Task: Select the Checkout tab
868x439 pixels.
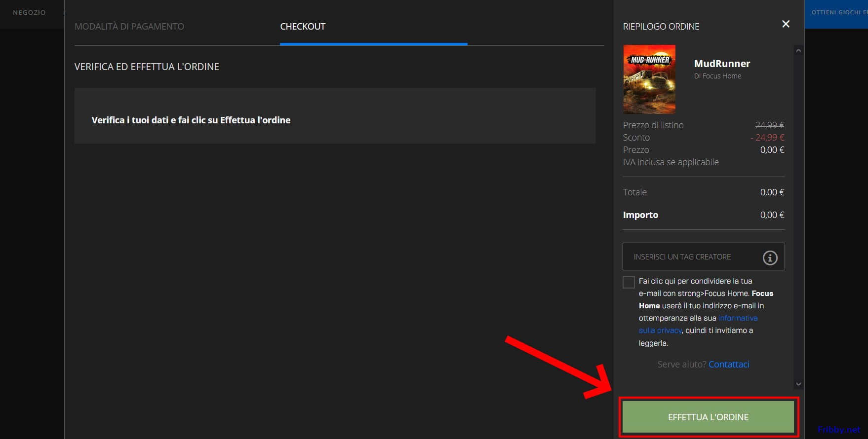Action: coord(303,27)
